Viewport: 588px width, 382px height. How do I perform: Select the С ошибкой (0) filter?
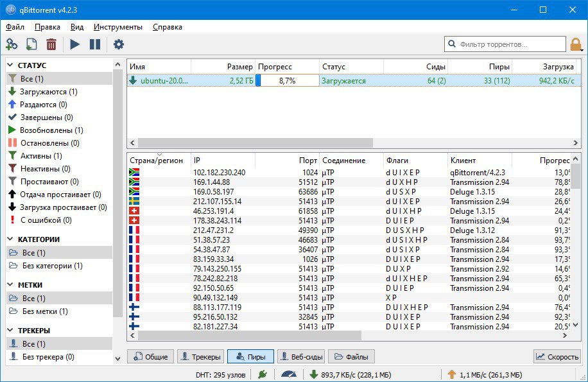pyautogui.click(x=59, y=220)
